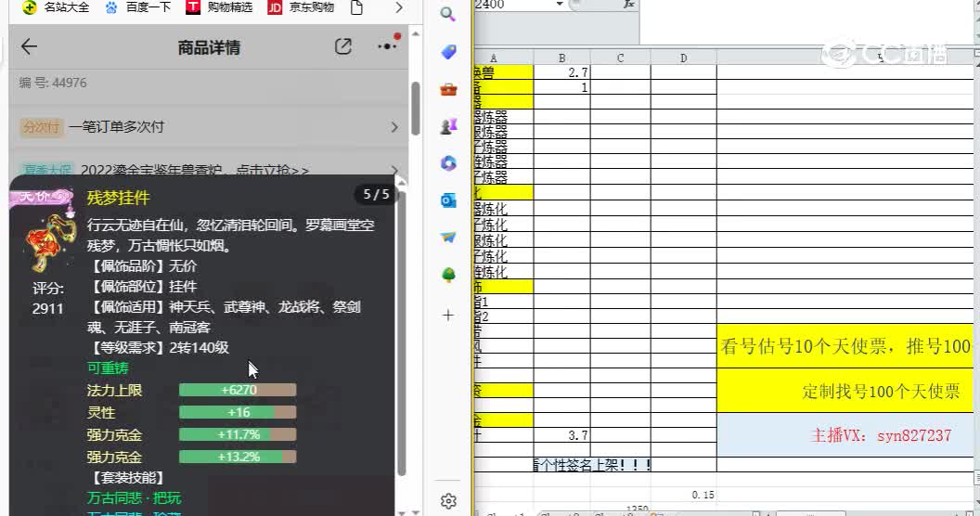Select the cell containing 3.7
The width and height of the screenshot is (980, 516).
561,434
